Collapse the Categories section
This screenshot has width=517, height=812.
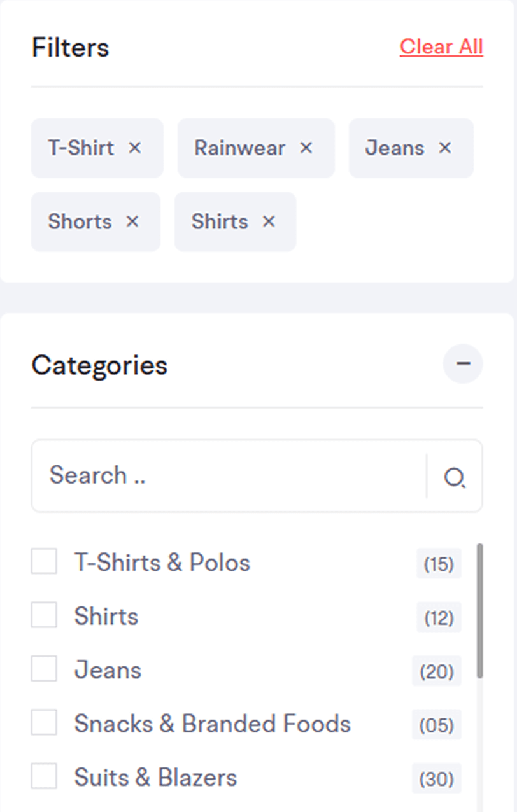pos(463,364)
